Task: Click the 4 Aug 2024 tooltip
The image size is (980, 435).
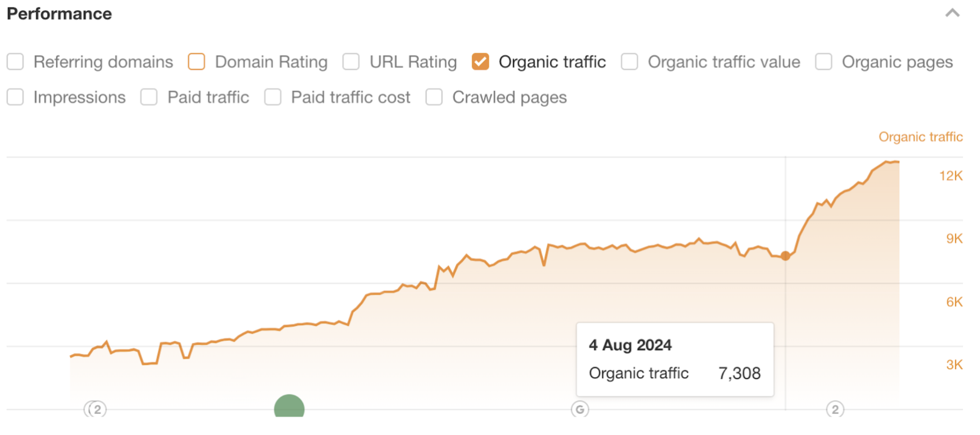Action: point(675,358)
